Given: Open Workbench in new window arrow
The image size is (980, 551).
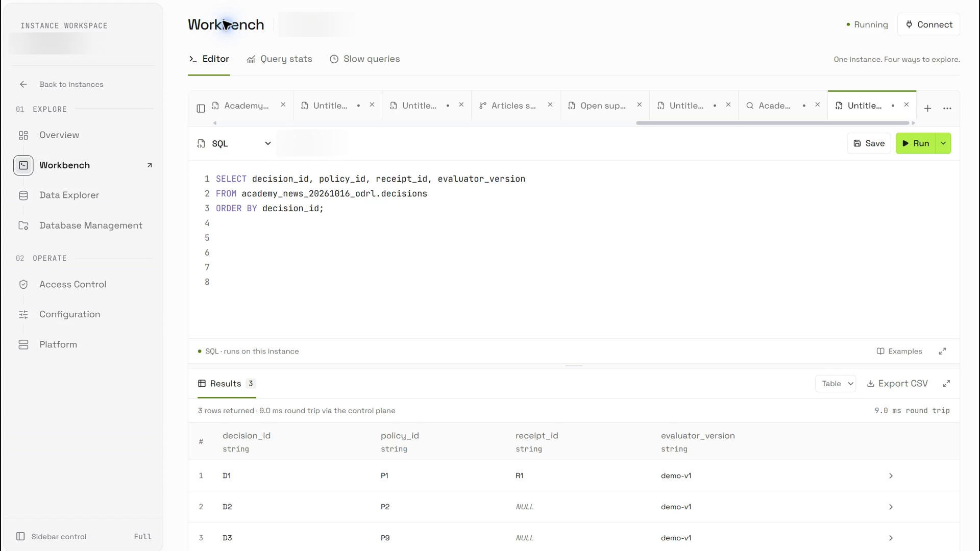Looking at the screenshot, I should click(150, 165).
